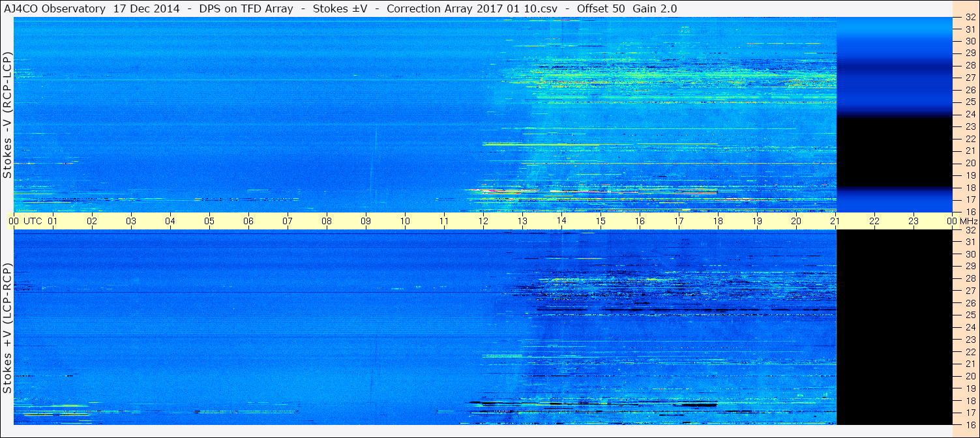Click "DPS on TFD Array" in the title

click(246, 9)
